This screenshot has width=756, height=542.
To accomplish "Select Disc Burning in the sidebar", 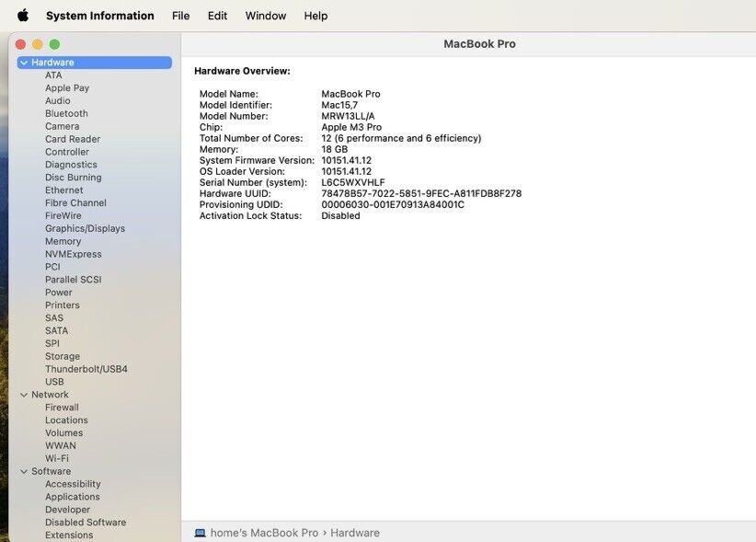I will [74, 178].
